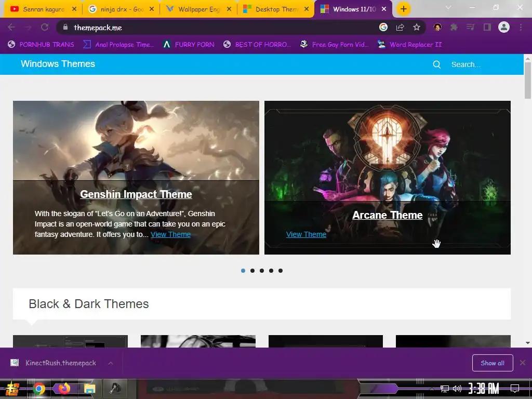Click the network tray icon
The height and width of the screenshot is (399, 532).
coord(445,389)
